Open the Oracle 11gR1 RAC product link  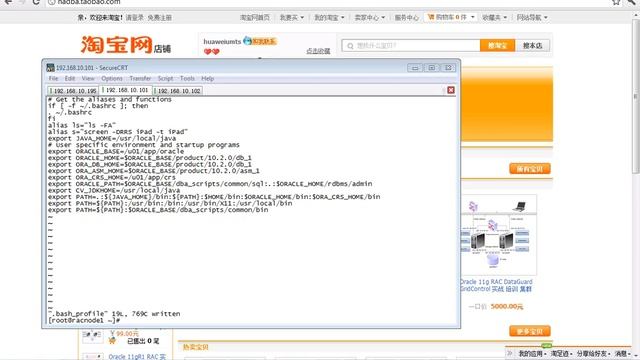(x=137, y=356)
